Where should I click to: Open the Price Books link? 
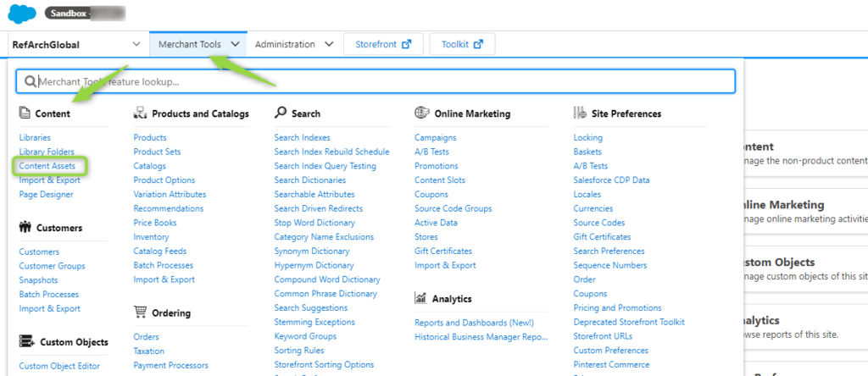(x=155, y=222)
